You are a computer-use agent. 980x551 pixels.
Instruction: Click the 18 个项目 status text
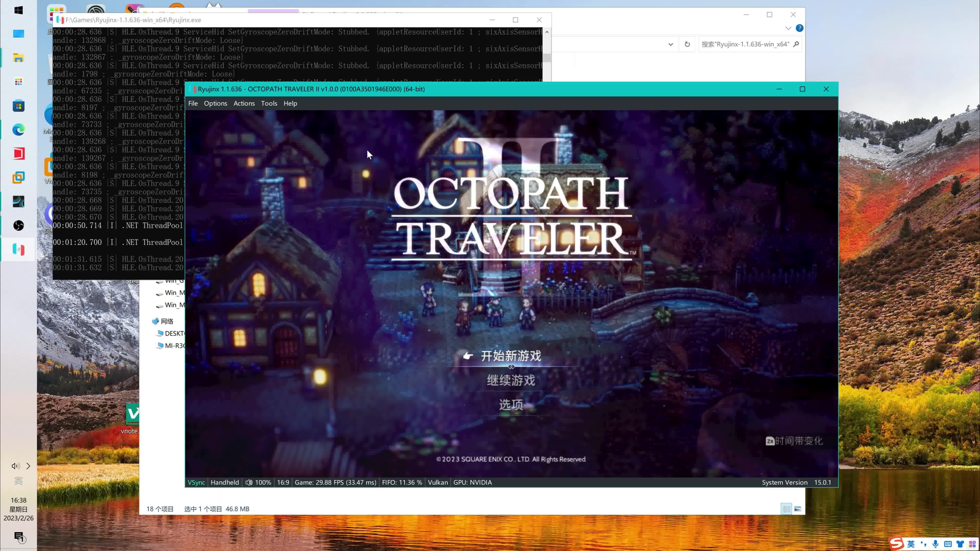point(160,509)
